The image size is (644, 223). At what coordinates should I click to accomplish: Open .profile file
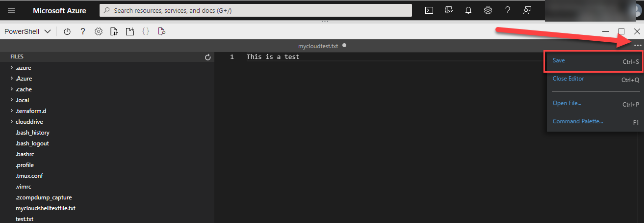pos(25,165)
